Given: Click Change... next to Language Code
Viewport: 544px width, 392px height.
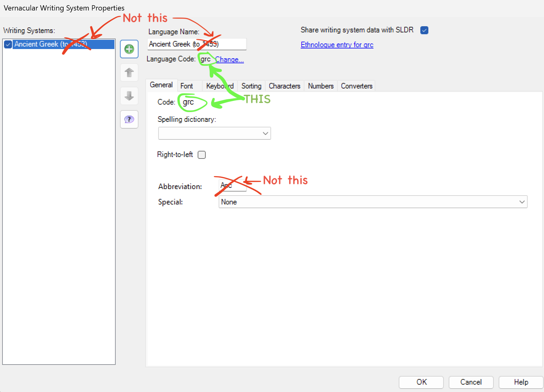Looking at the screenshot, I should (229, 59).
